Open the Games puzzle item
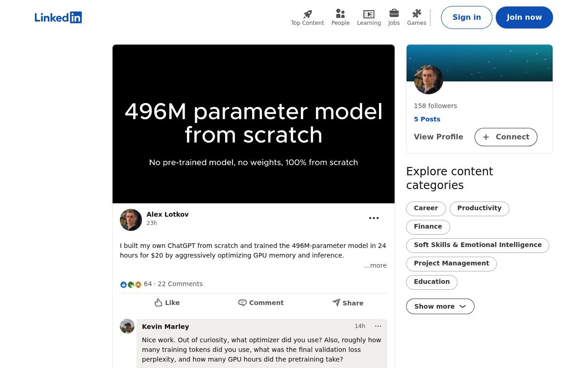Image resolution: width=588 pixels, height=368 pixels. coord(417,17)
